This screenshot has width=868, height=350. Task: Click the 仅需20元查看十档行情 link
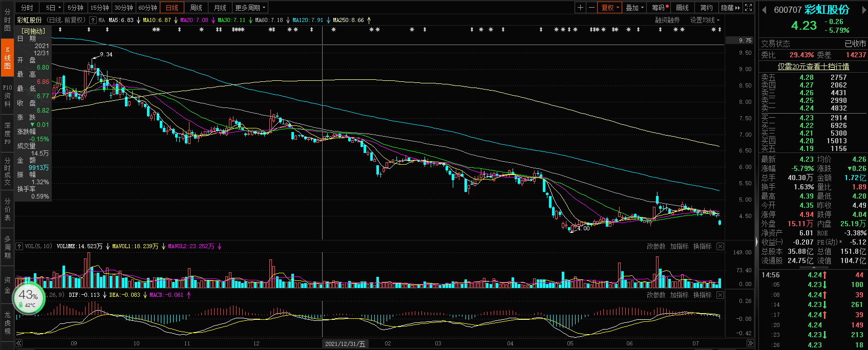coord(813,67)
